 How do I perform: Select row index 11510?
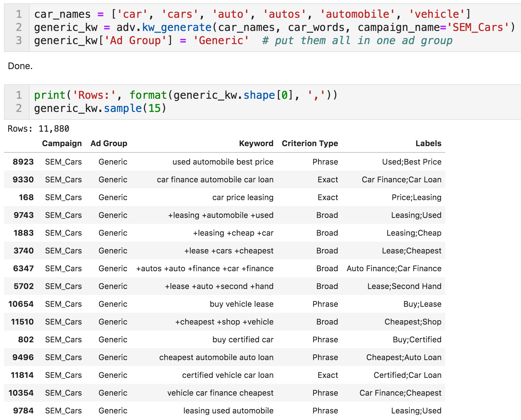[x=22, y=322]
